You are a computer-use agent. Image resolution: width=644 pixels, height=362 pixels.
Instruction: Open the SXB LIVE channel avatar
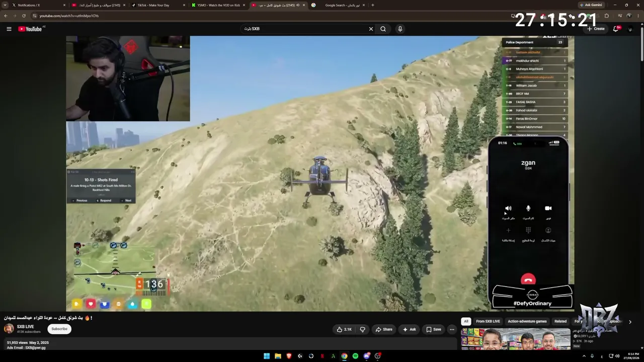[x=9, y=329]
